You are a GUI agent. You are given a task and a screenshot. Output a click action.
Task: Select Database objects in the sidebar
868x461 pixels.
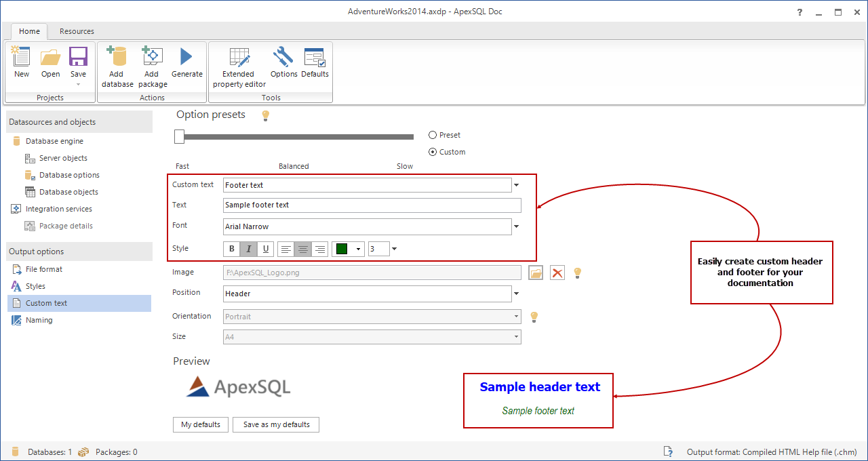pyautogui.click(x=68, y=192)
